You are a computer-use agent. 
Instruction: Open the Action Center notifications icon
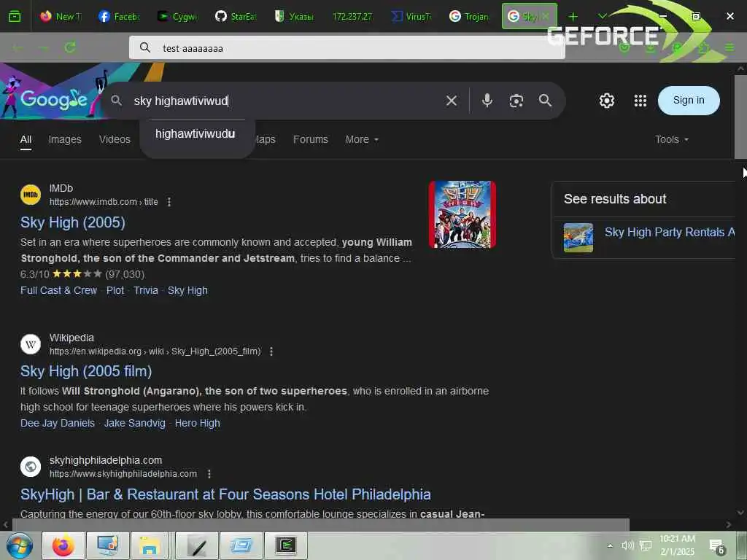(717, 546)
